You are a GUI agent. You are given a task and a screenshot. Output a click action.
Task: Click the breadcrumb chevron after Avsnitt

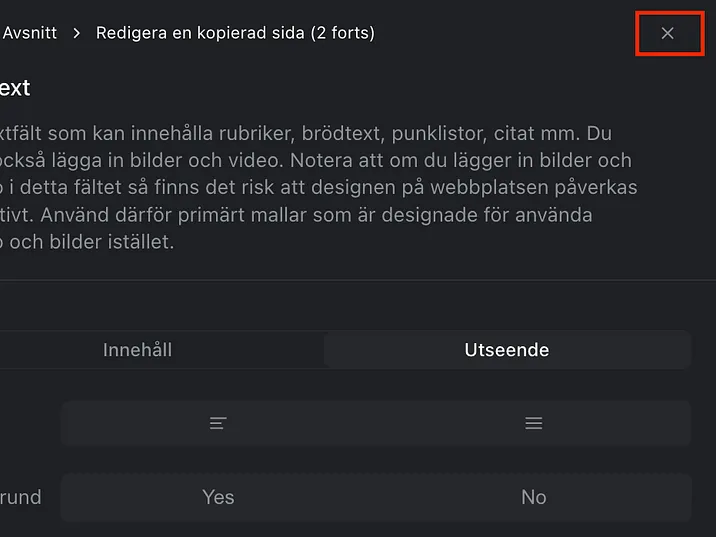[x=77, y=33]
